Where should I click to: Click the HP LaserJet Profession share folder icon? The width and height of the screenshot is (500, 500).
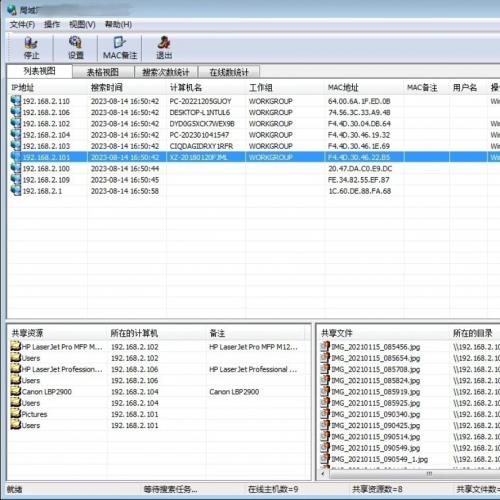tap(15, 369)
